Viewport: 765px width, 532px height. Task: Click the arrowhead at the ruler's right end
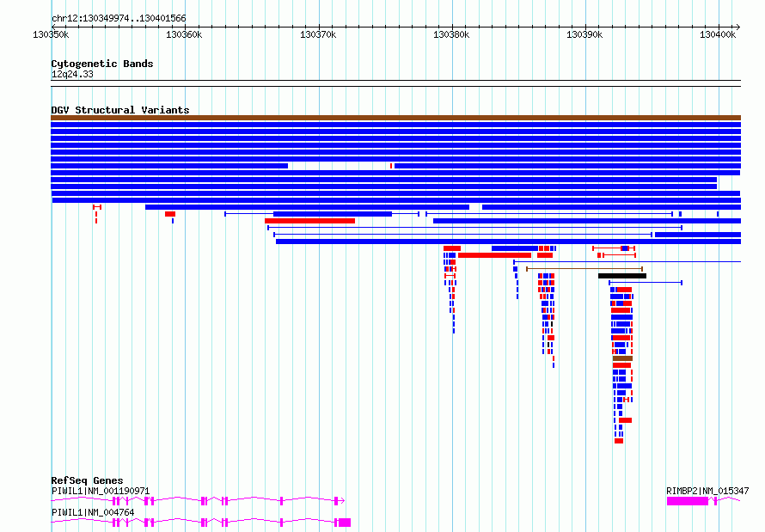pos(738,28)
